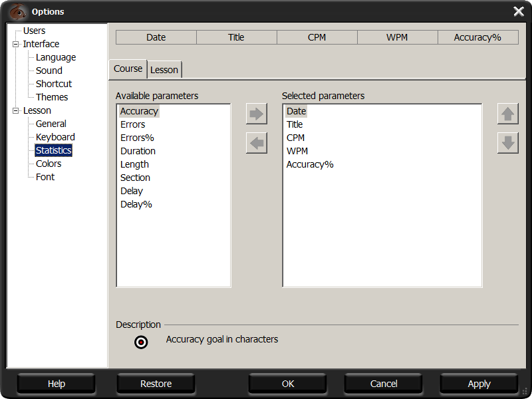Viewport: 532px width, 399px height.
Task: Confirm with the OK button
Action: coord(288,384)
